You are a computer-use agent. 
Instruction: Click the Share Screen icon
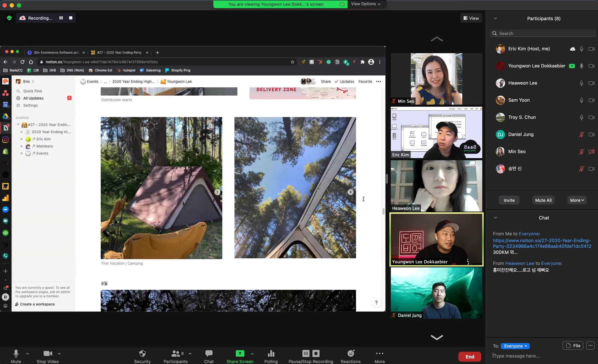tap(240, 353)
